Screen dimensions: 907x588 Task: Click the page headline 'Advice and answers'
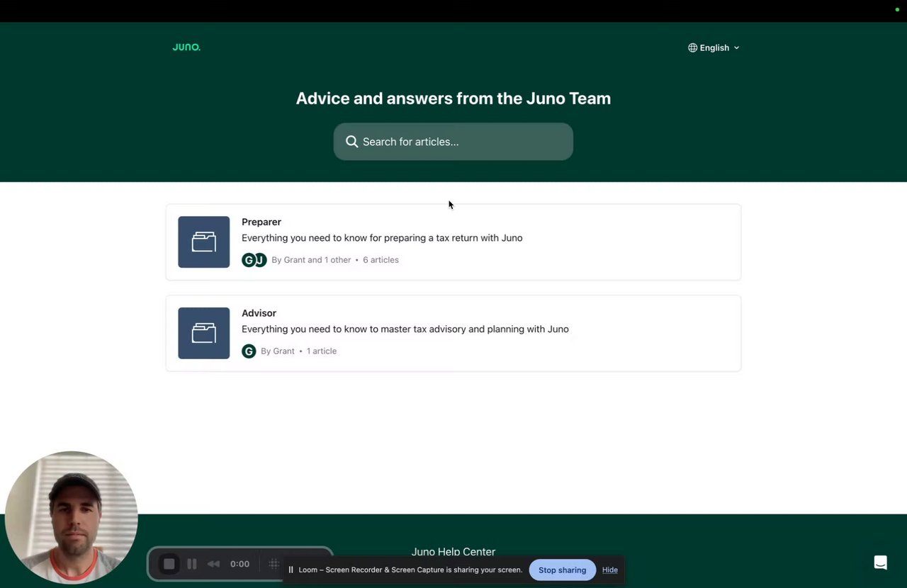pos(453,98)
